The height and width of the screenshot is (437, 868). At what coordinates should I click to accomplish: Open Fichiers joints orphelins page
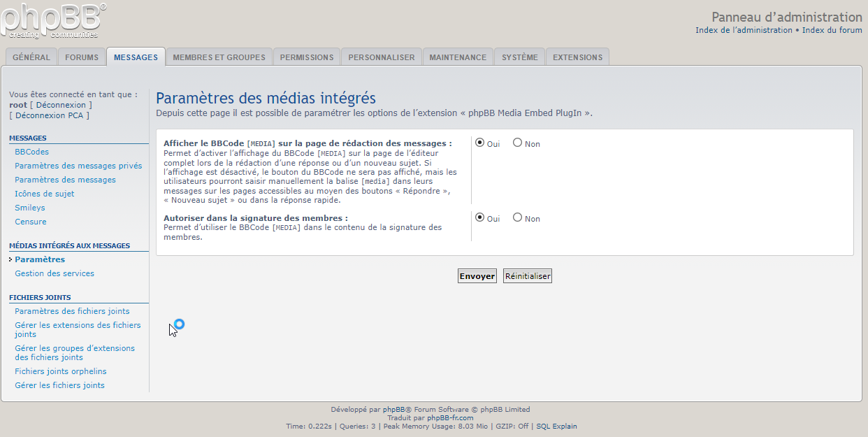tap(61, 371)
